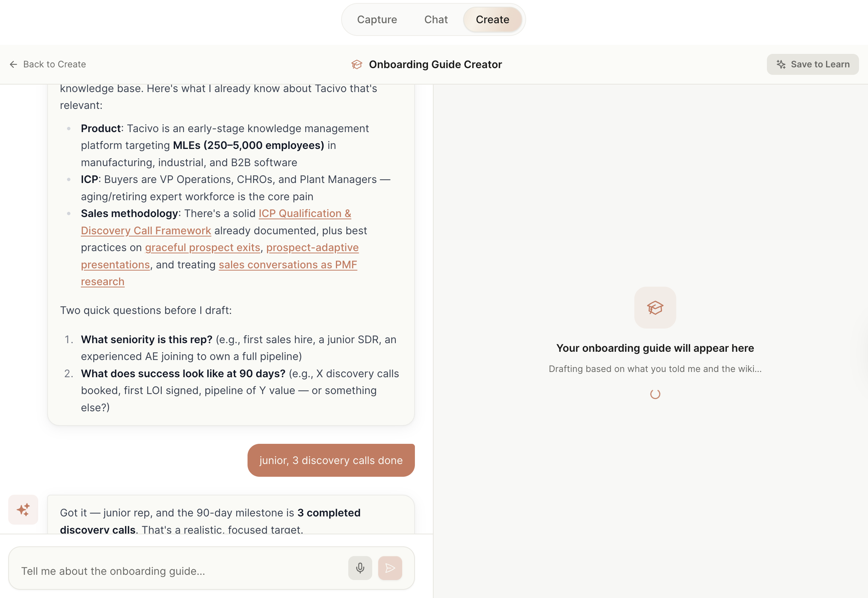Click the graduation cap placeholder icon
Viewport: 868px width, 598px height.
pyautogui.click(x=655, y=308)
